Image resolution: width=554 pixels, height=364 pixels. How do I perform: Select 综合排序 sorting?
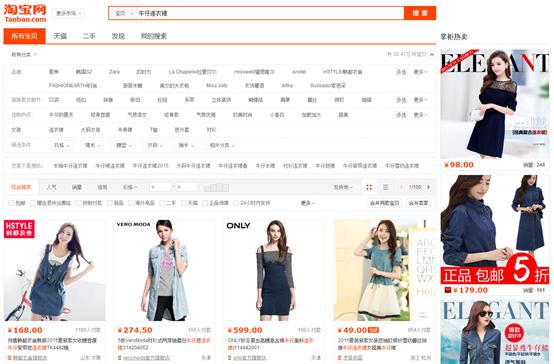[x=21, y=187]
